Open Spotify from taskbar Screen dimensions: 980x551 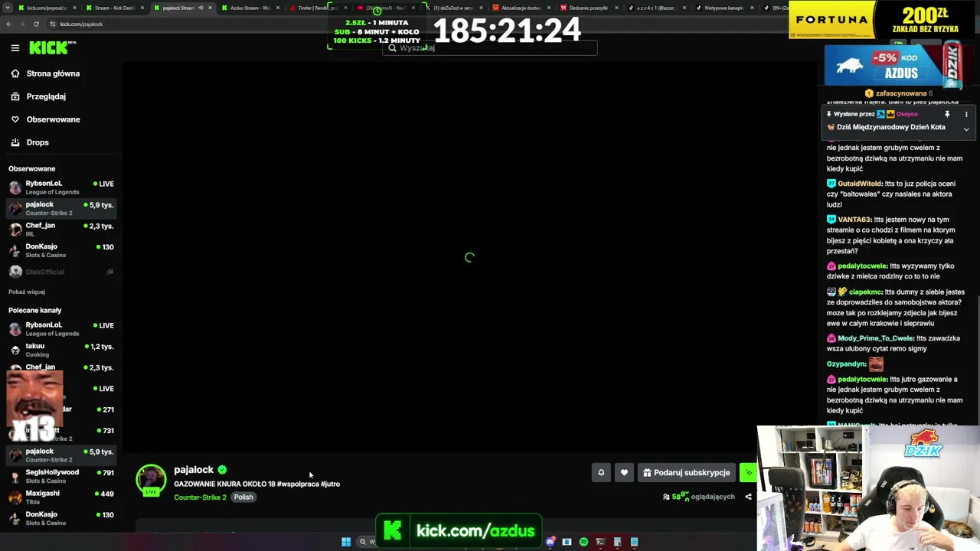[x=583, y=542]
